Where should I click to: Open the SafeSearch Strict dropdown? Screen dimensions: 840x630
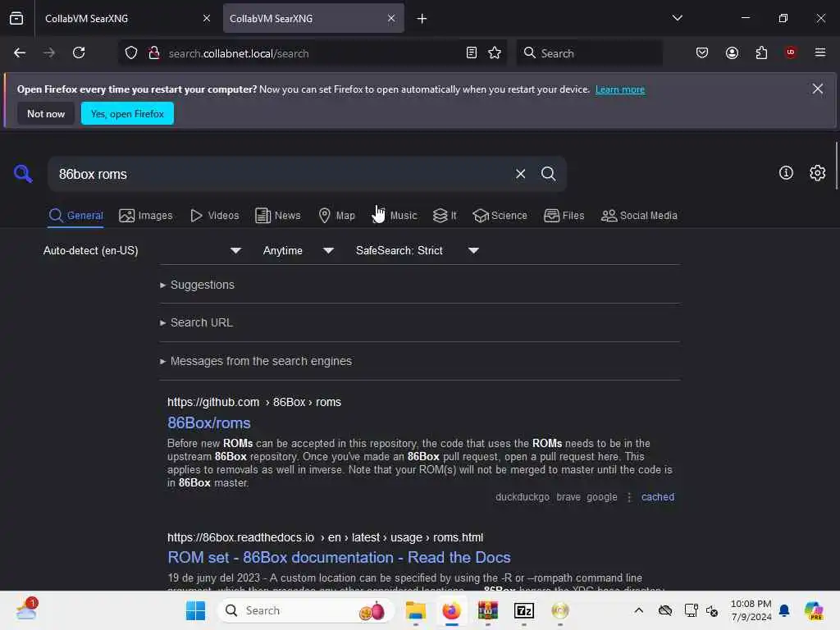[417, 250]
